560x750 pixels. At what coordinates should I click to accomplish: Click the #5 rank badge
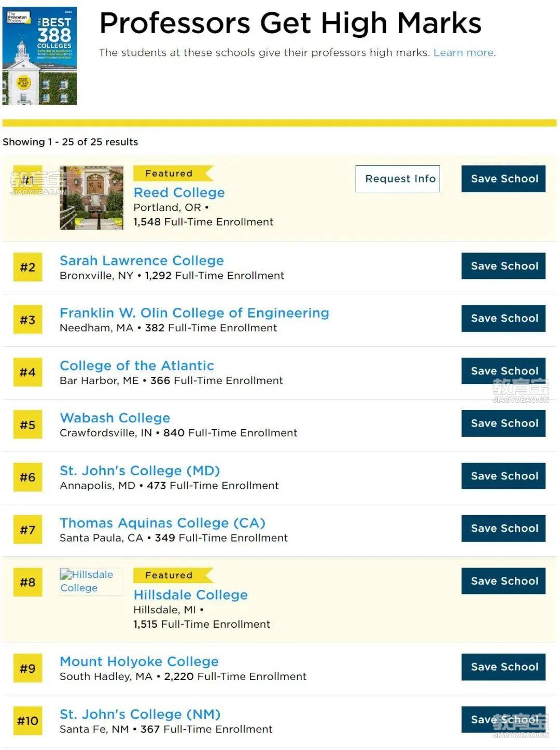(x=27, y=425)
